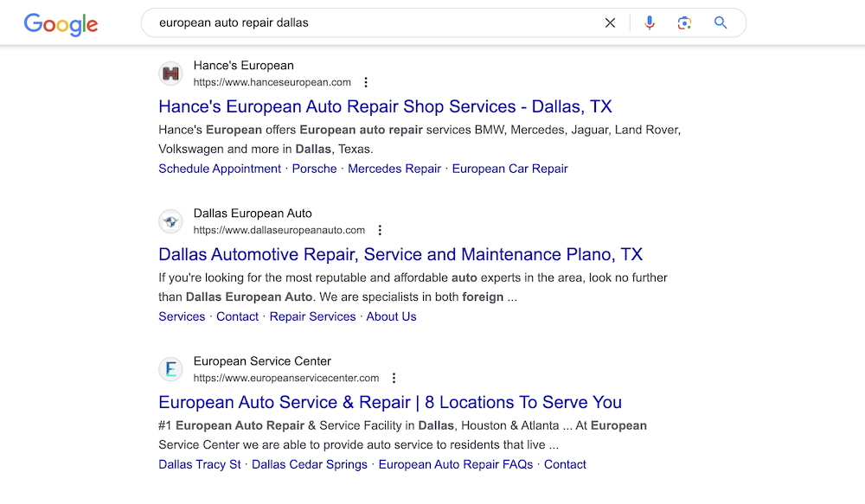The height and width of the screenshot is (504, 865).
Task: Click the Repair Services sitelink for Dallas European Auto
Action: 312,316
